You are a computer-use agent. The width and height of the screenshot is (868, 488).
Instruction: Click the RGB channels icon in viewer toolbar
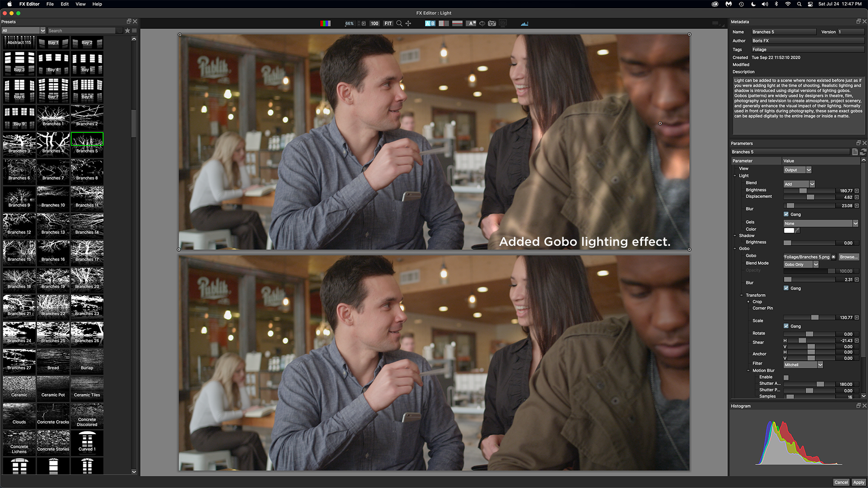(x=325, y=23)
